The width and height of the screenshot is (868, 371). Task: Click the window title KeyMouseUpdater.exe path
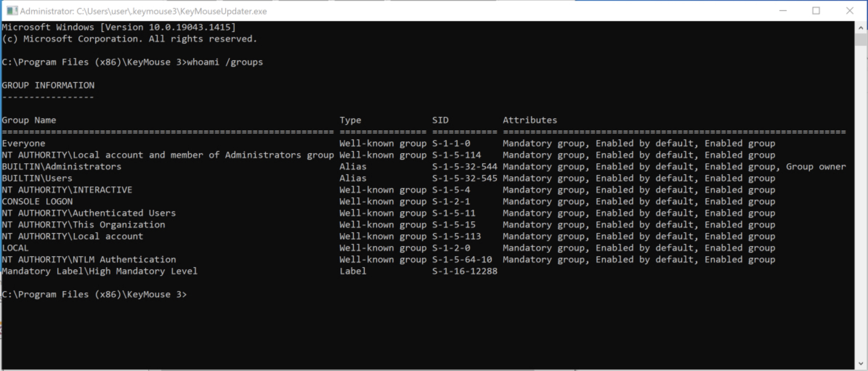(x=143, y=11)
